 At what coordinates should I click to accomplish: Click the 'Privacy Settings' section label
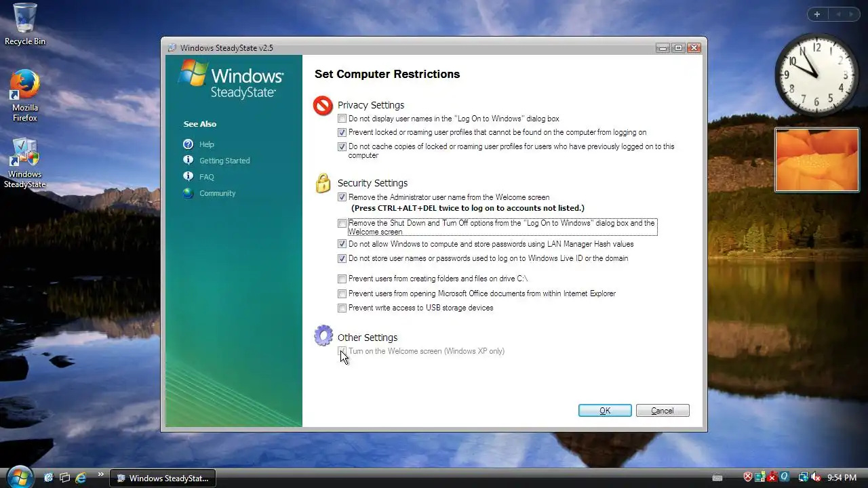coord(371,105)
